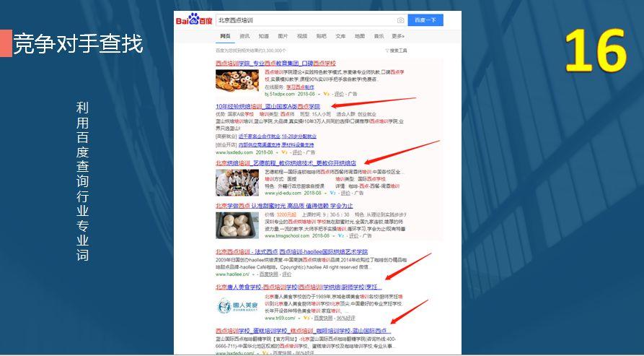
Task: Click V2 badge beside www.tmsgschool.com
Action: coord(341,236)
